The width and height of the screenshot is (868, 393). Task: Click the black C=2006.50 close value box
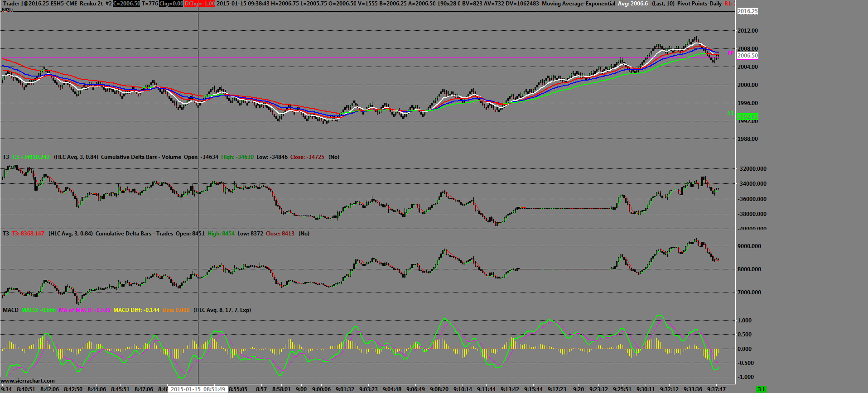pyautogui.click(x=126, y=4)
